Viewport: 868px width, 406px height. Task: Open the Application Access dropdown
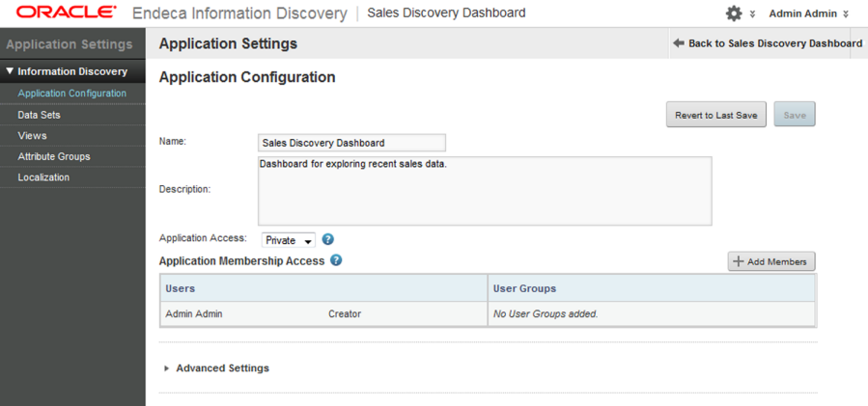[x=289, y=240]
